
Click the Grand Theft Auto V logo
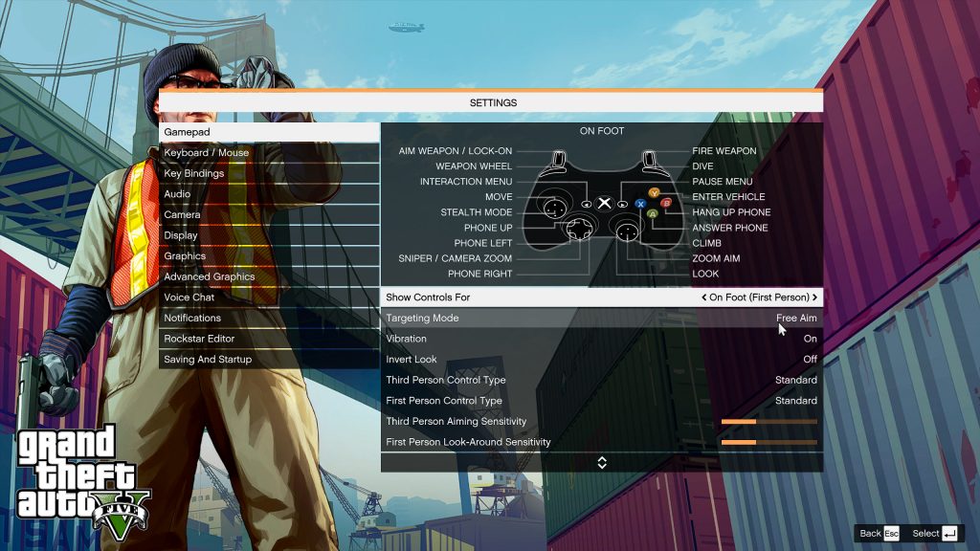(83, 481)
